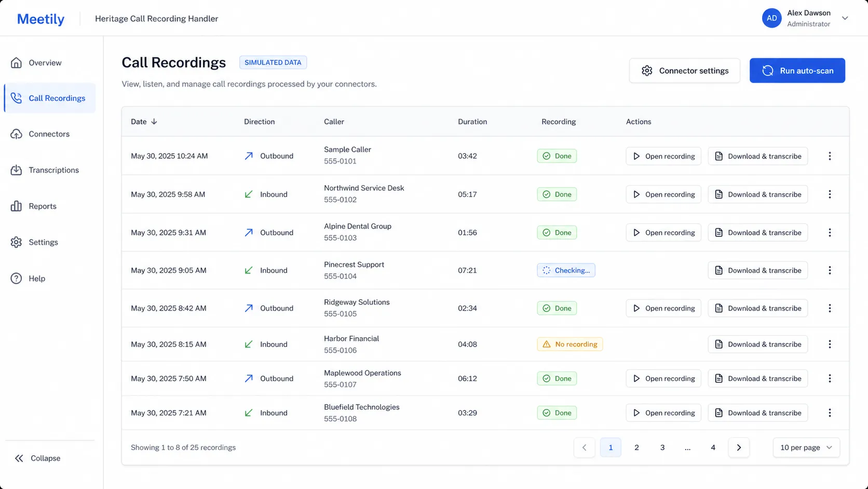Viewport: 868px width, 489px height.
Task: Click the SIMULATED DATA tag
Action: (x=273, y=62)
